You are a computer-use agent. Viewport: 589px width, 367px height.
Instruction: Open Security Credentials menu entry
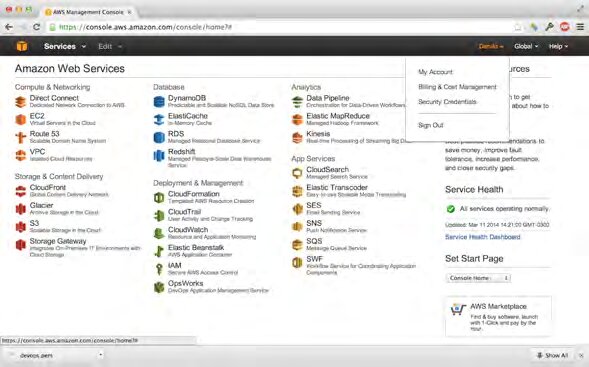coord(447,102)
